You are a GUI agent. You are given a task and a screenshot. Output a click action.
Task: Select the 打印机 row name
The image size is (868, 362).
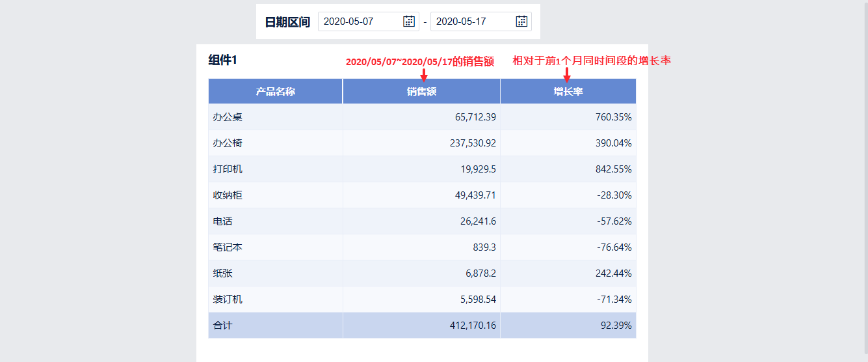click(x=228, y=169)
